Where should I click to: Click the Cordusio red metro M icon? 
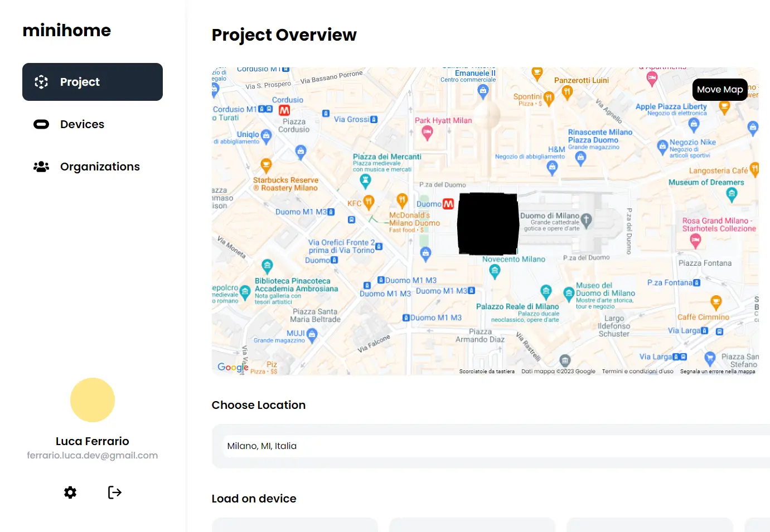(284, 110)
